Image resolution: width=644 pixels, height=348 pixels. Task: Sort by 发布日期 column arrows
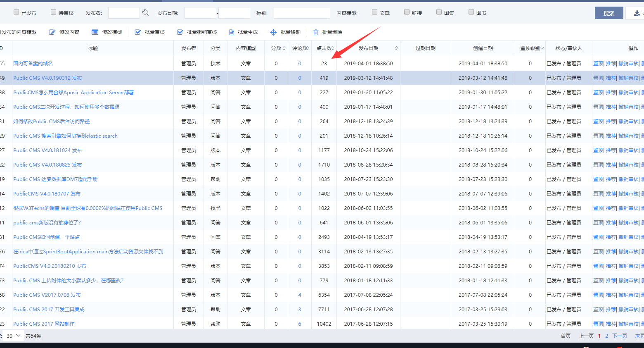396,48
